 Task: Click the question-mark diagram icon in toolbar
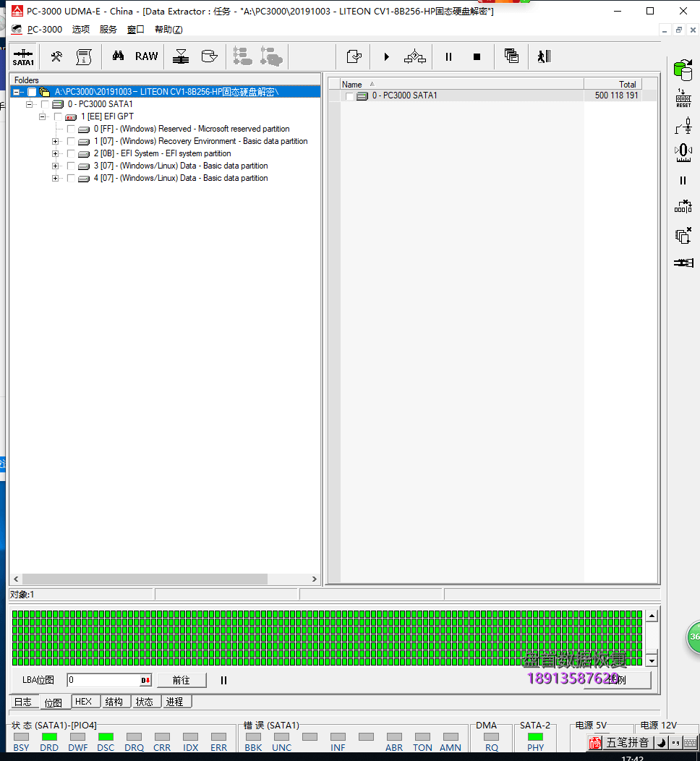tap(415, 56)
